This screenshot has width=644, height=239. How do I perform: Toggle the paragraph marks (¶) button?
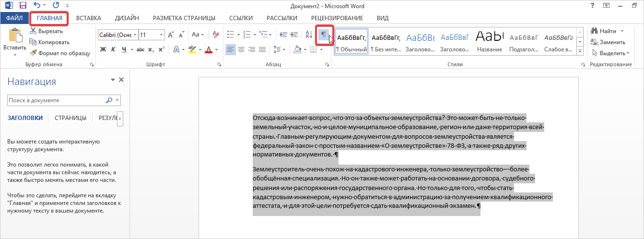point(324,35)
